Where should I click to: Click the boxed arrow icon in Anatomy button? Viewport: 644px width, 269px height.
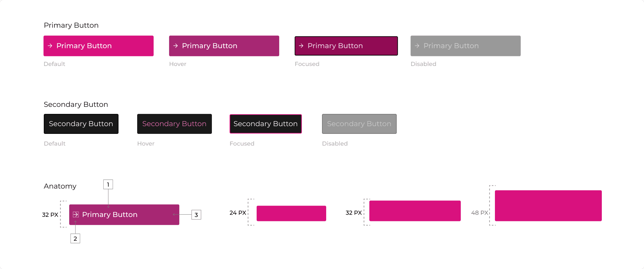point(76,214)
